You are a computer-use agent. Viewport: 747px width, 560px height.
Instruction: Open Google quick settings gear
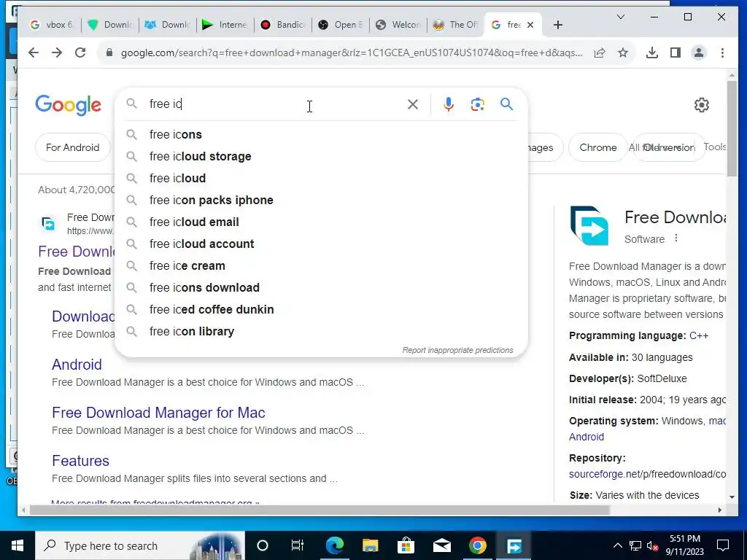(x=701, y=105)
